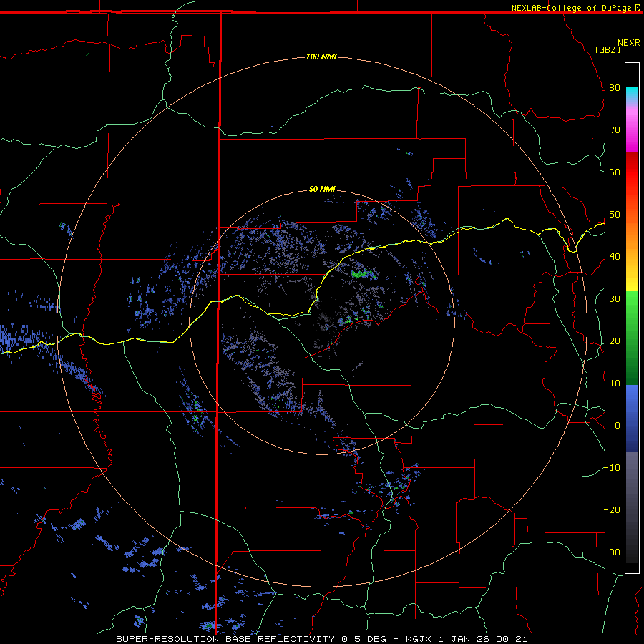Click the 80 dBZ legend value

(615, 87)
